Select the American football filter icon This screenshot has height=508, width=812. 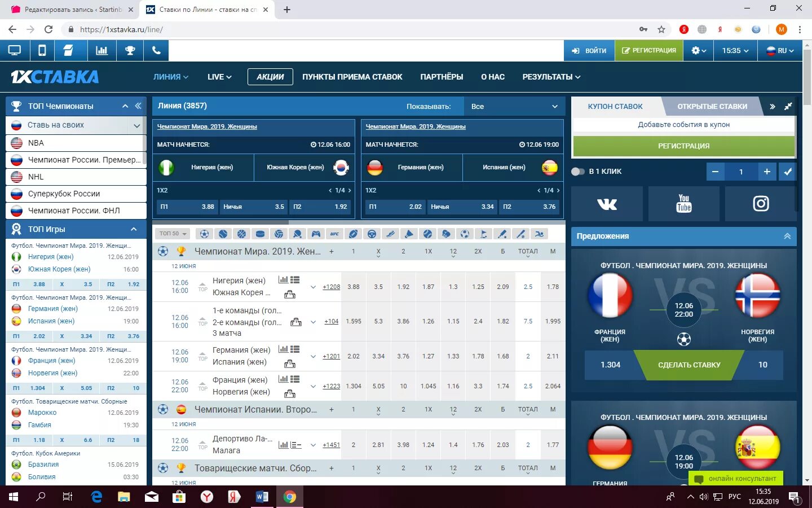coord(353,234)
